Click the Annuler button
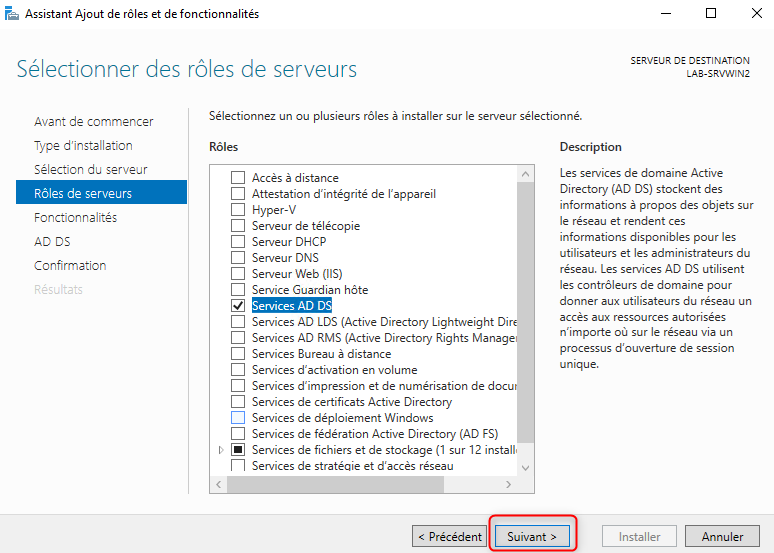Viewport: 774px width, 553px height. coord(722,536)
